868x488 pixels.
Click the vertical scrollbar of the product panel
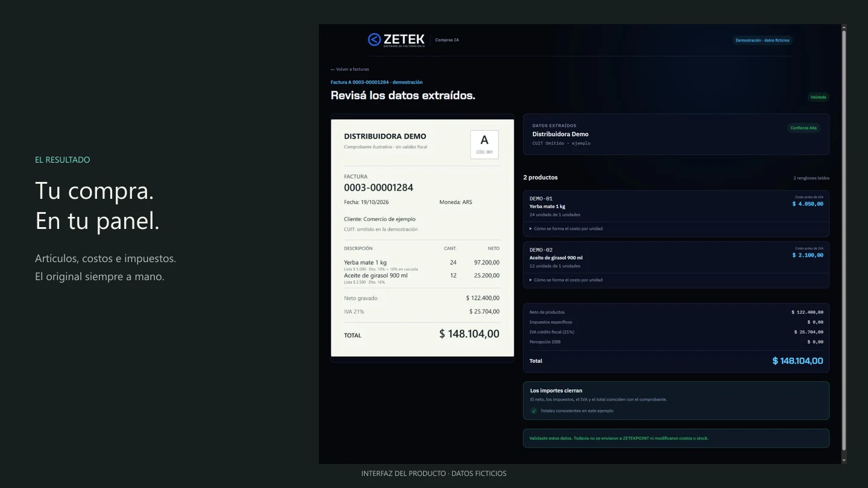click(844, 241)
